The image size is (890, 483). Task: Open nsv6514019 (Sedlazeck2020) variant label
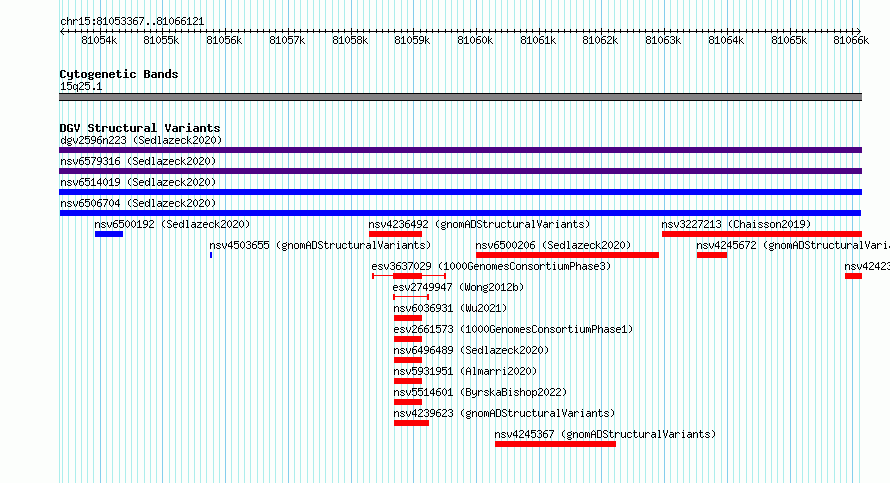tap(138, 182)
